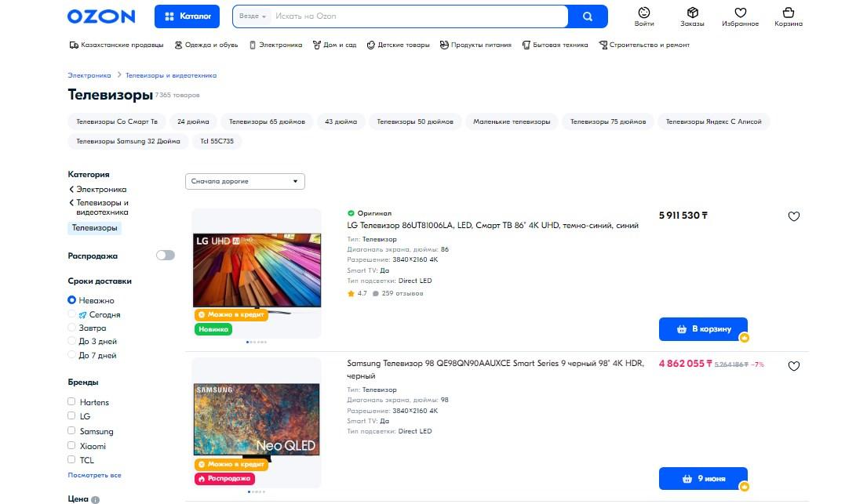Select Телевизоры Samsung 32 Дюйма chip
856x504 pixels.
point(128,141)
